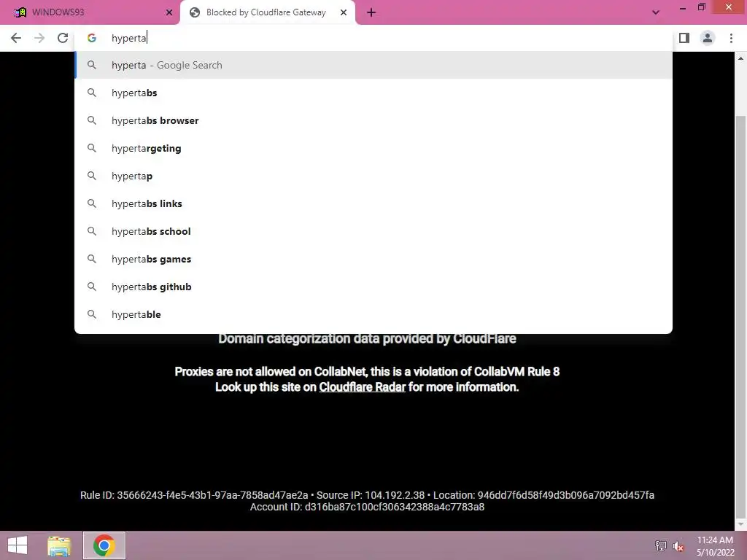The width and height of the screenshot is (747, 560).
Task: Expand the tab search chevron
Action: (x=656, y=12)
